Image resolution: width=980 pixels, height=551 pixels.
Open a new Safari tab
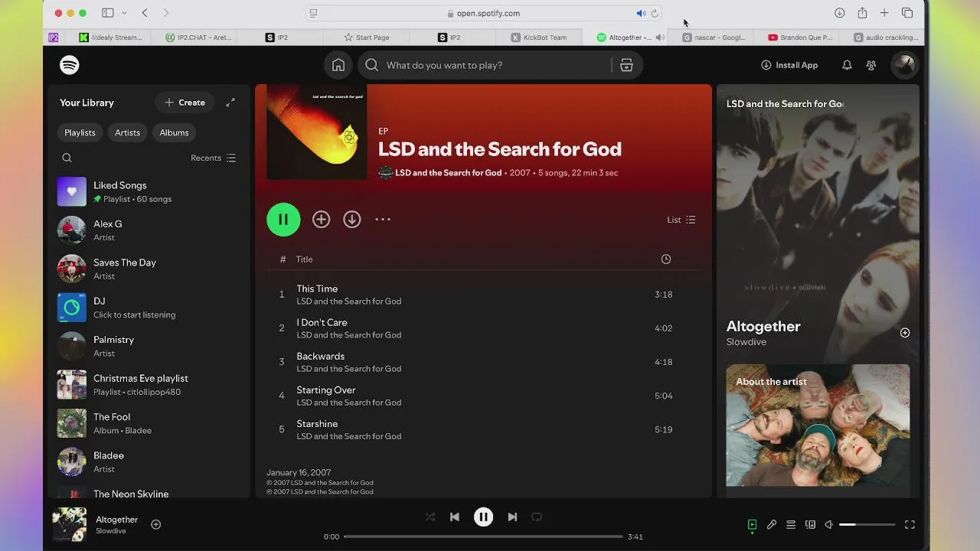pyautogui.click(x=884, y=13)
